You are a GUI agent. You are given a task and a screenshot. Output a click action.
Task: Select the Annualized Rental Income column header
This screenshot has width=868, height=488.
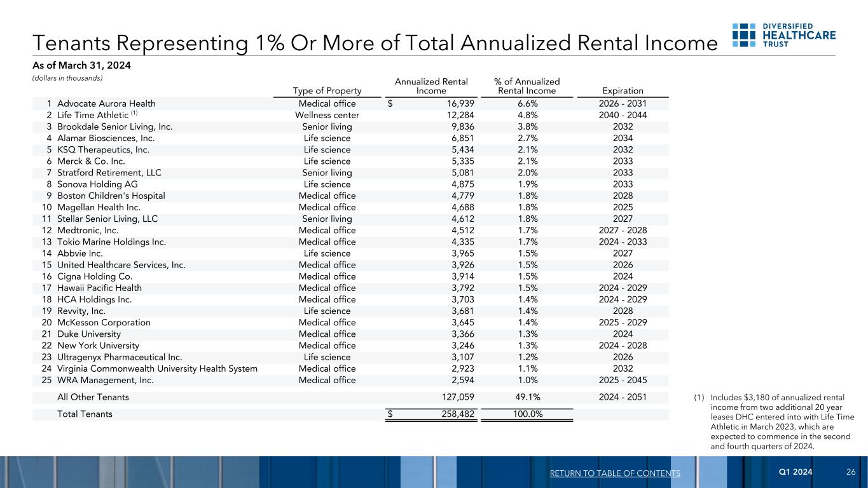[431, 86]
